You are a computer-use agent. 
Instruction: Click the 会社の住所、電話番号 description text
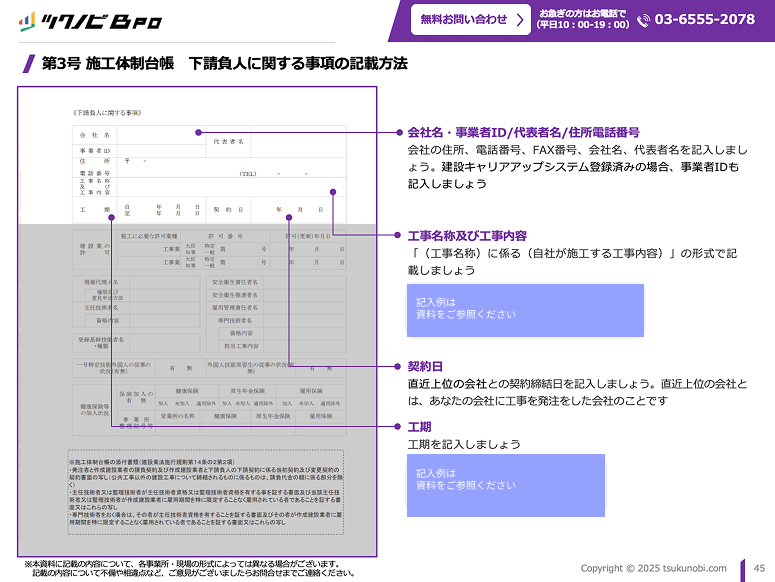(577, 167)
